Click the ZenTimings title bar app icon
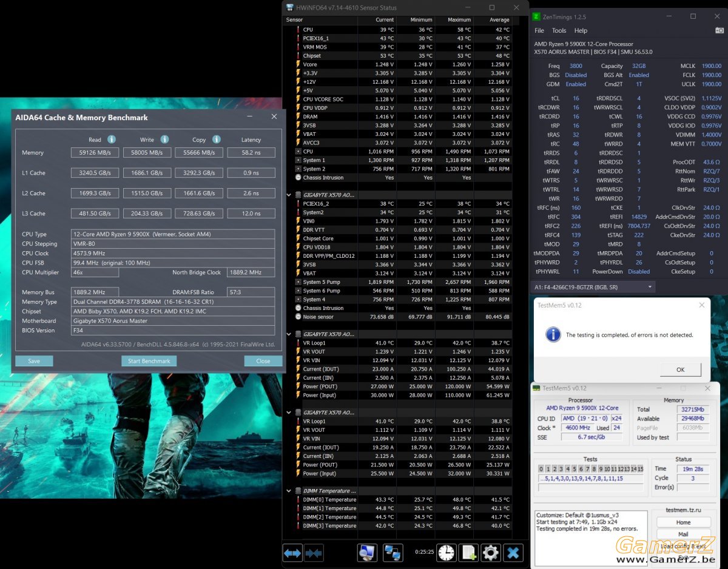This screenshot has height=569, width=728. pos(536,17)
